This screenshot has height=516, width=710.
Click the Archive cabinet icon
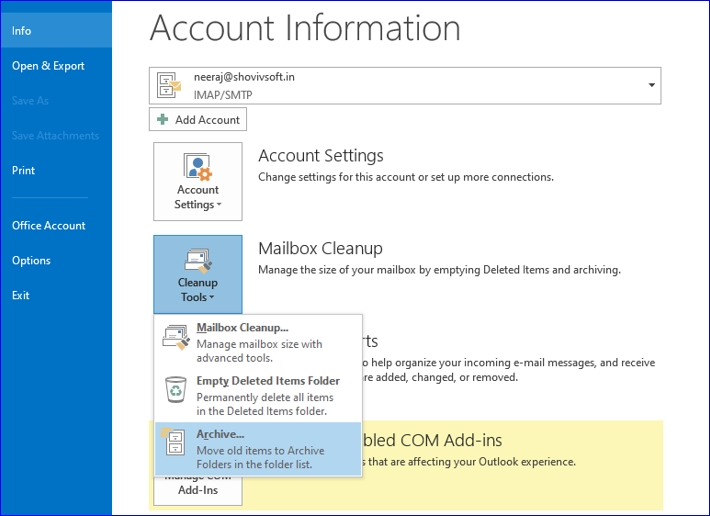[173, 441]
